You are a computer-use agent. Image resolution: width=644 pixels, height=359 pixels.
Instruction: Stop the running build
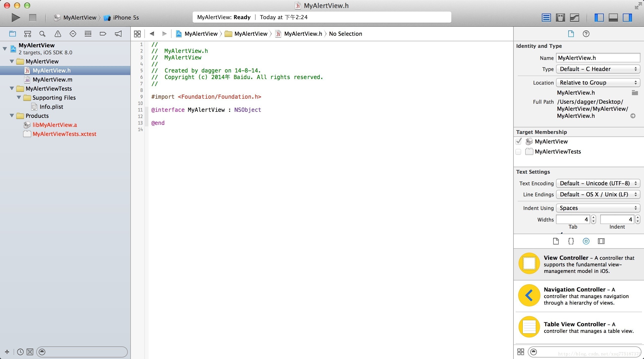tap(33, 18)
